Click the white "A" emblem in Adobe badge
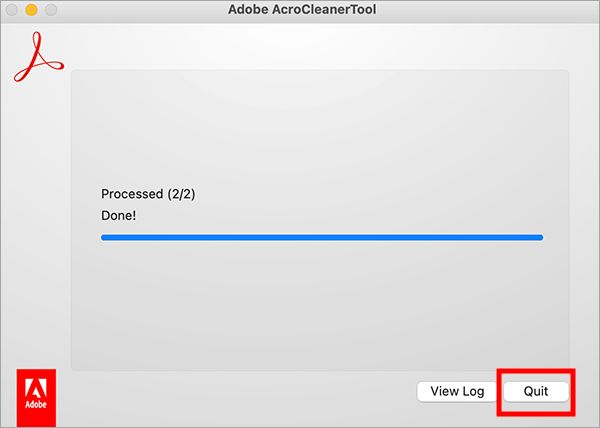The height and width of the screenshot is (428, 600). 38,388
